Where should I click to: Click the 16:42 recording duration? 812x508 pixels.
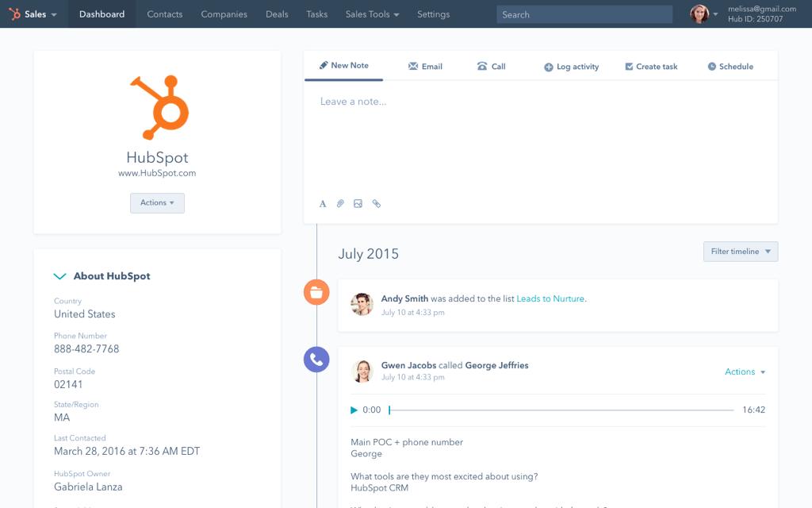pyautogui.click(x=753, y=410)
